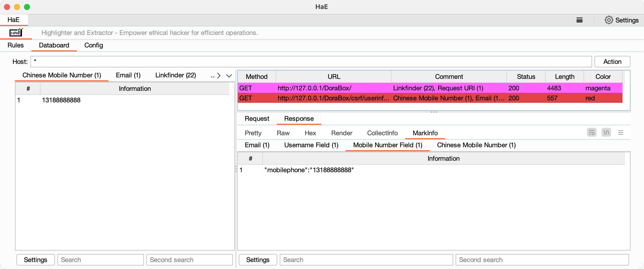Sort table by Length column header

(564, 77)
